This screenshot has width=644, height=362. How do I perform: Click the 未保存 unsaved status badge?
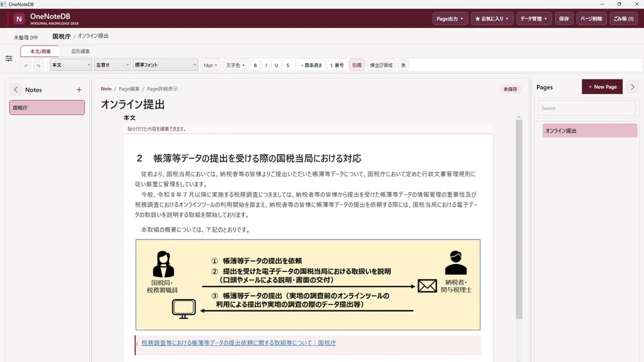[510, 89]
